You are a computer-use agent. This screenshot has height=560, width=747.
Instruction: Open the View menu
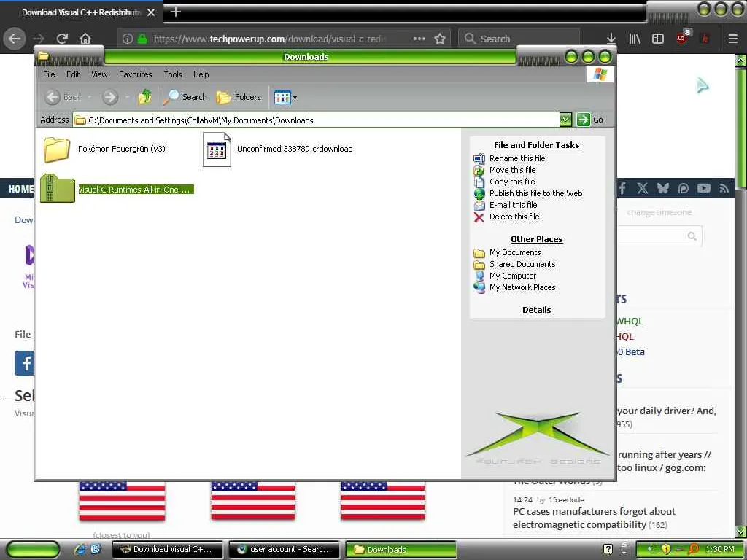99,74
